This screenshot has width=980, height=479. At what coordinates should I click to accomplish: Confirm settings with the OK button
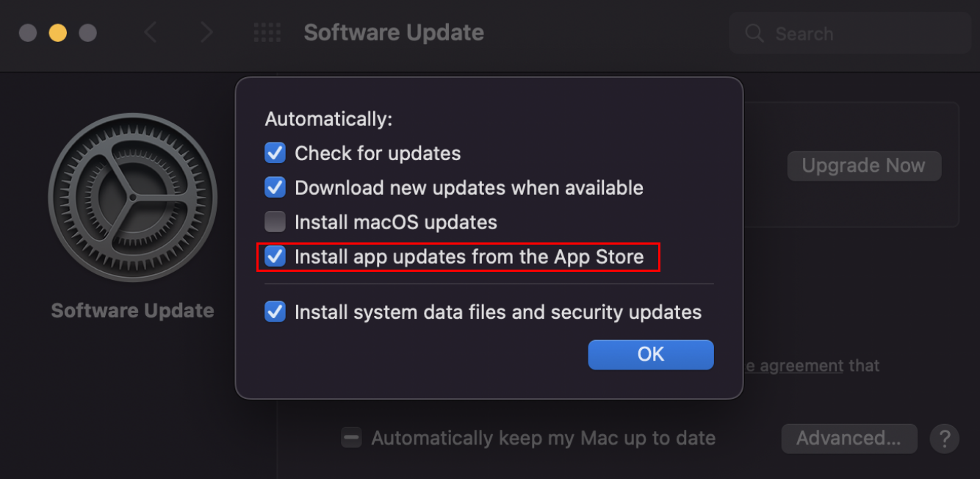point(651,354)
